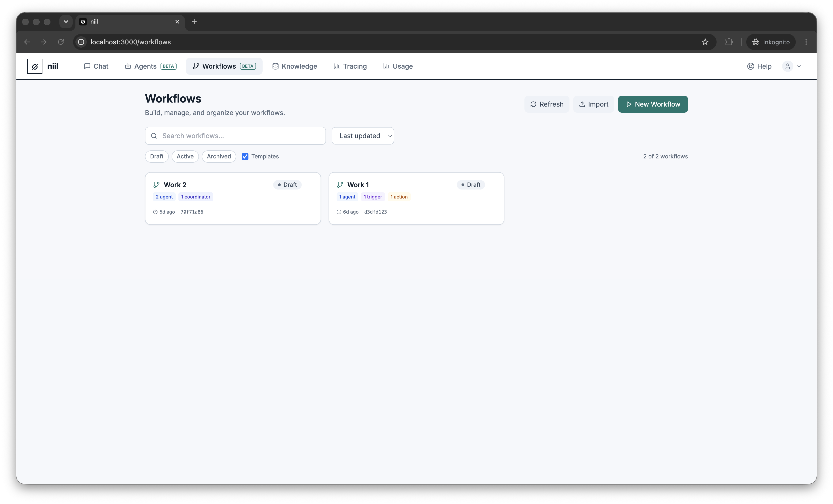
Task: Focus the Search workflows field
Action: [235, 136]
